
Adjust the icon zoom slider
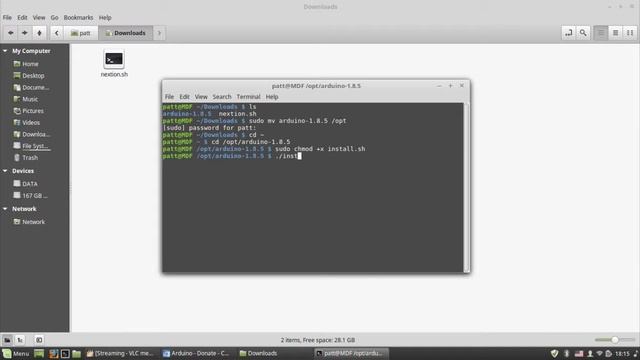tap(615, 340)
